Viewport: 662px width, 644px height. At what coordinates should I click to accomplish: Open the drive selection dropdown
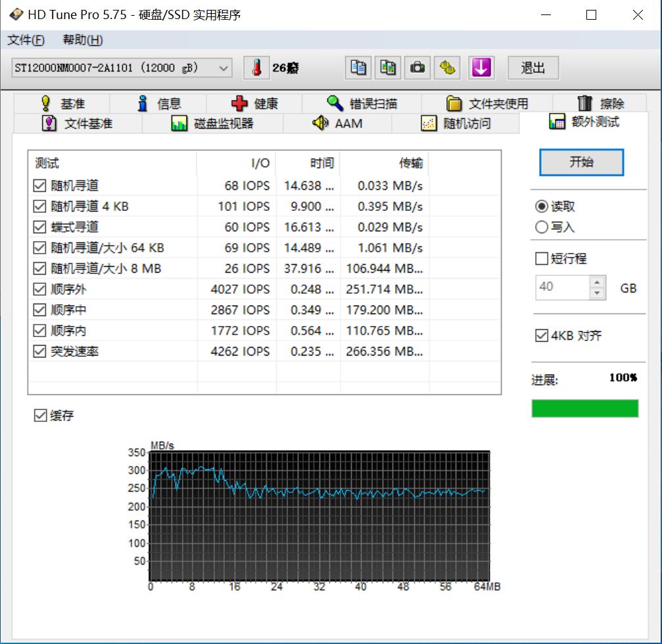225,67
